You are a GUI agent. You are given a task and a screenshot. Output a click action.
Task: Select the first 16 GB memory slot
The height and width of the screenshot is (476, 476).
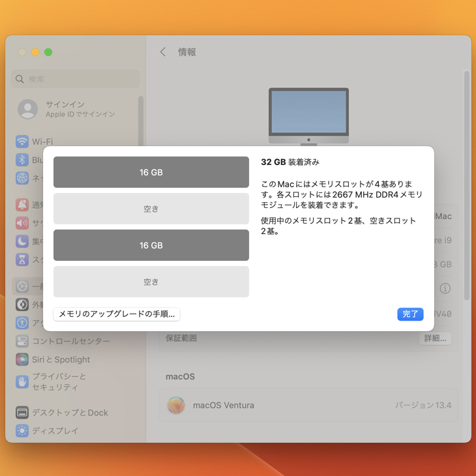click(151, 172)
